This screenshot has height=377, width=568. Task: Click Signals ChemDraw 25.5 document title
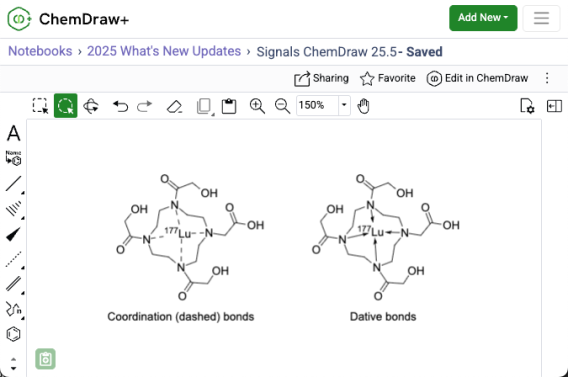327,52
